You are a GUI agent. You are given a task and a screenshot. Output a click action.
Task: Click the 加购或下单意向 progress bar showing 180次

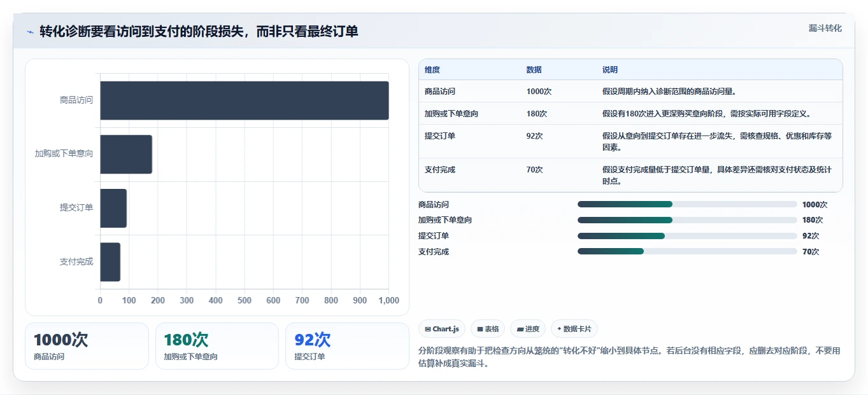[x=687, y=220]
